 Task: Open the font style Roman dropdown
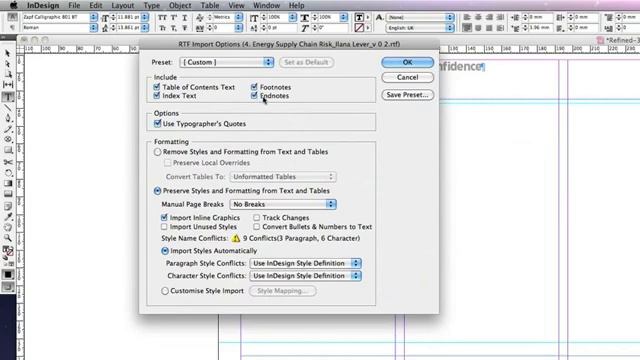(93, 28)
